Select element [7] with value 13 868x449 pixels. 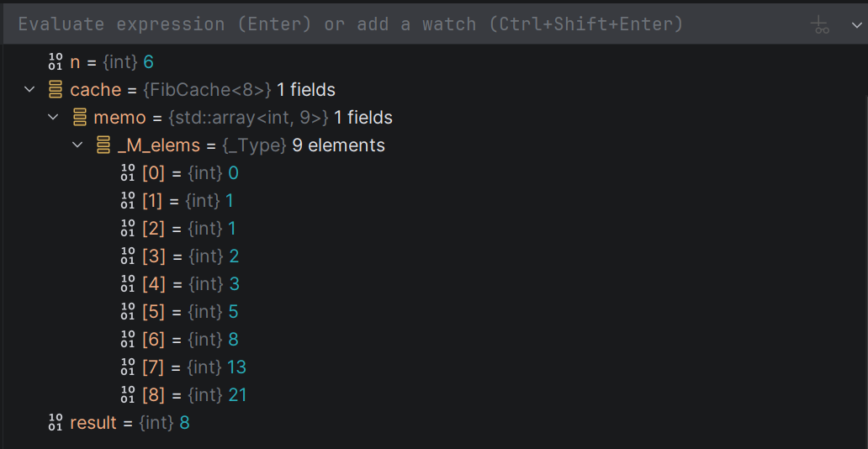point(434,367)
